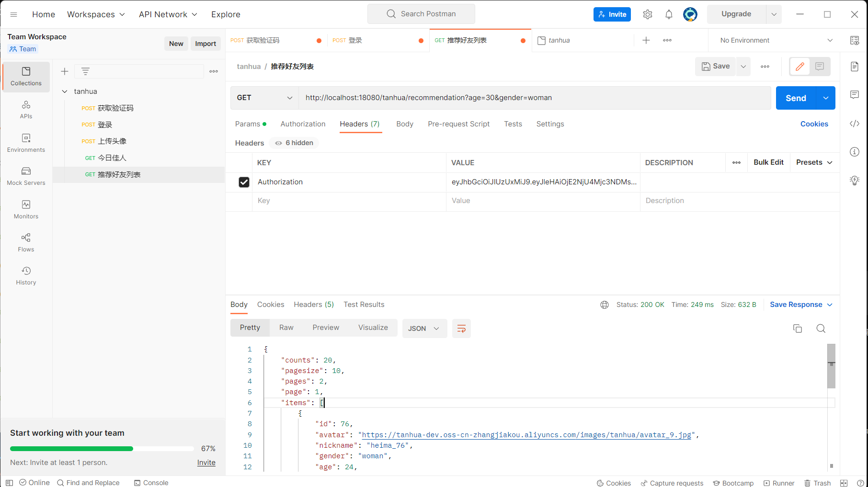The image size is (868, 487).
Task: Open the related requests lightbulb icon
Action: pyautogui.click(x=855, y=181)
